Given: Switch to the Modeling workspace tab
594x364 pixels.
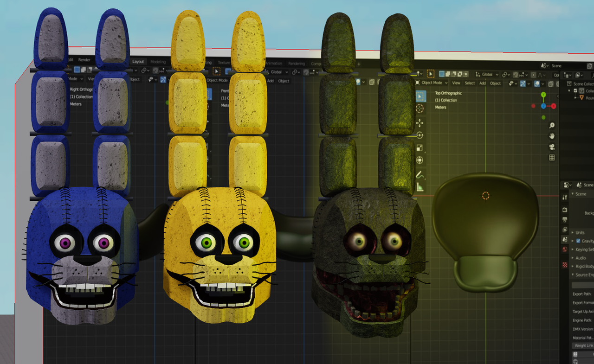Looking at the screenshot, I should 158,62.
